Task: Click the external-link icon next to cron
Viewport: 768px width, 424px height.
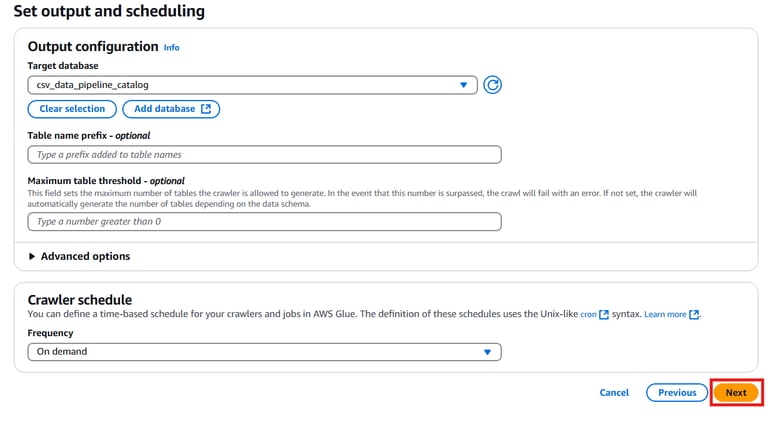Action: click(x=604, y=314)
